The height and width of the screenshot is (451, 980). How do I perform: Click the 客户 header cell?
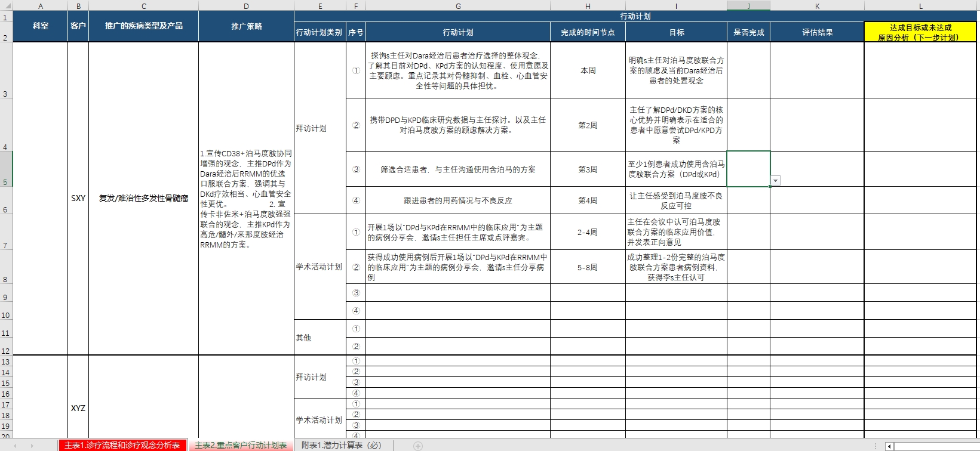78,26
